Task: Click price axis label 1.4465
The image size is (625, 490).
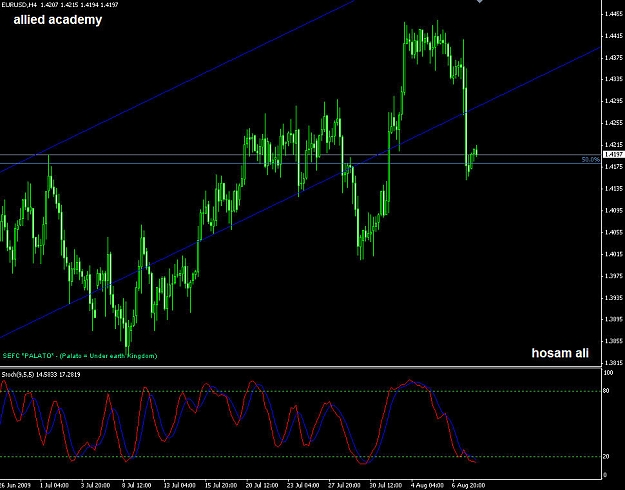Action: [614, 14]
